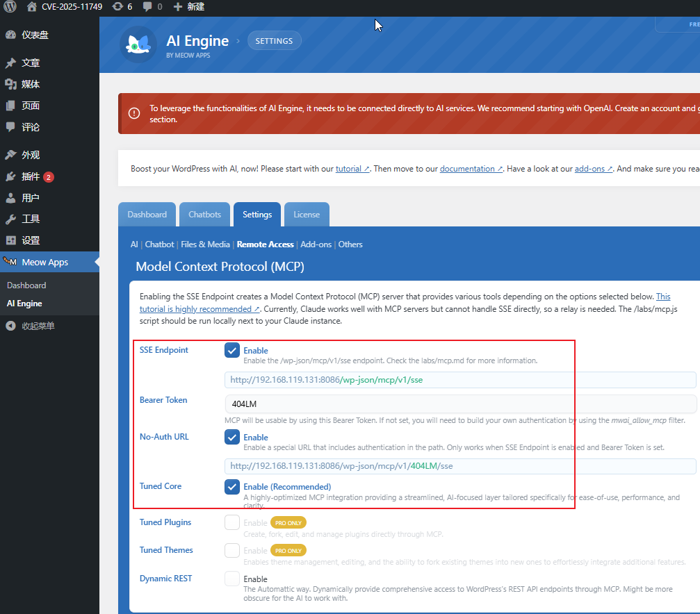
Task: Open the 评论 comments menu
Action: pyautogui.click(x=31, y=127)
